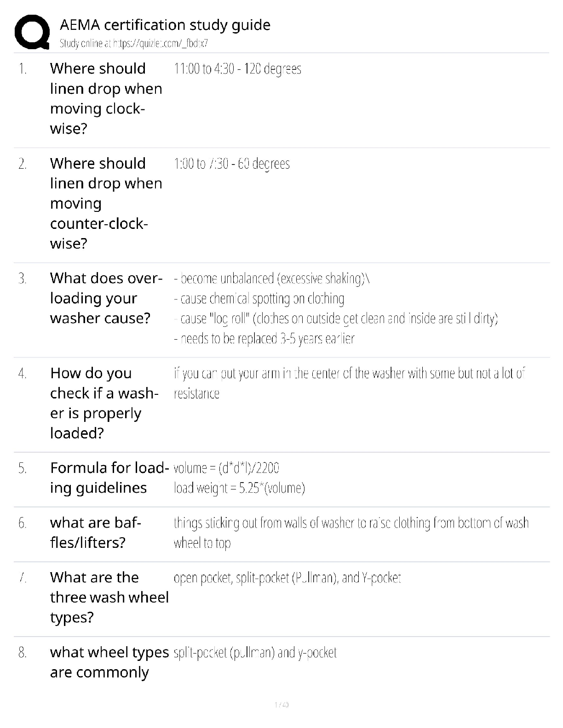Click the "load weight = 5.25*(volume)" line
This screenshot has width=563, height=728.
tap(239, 488)
